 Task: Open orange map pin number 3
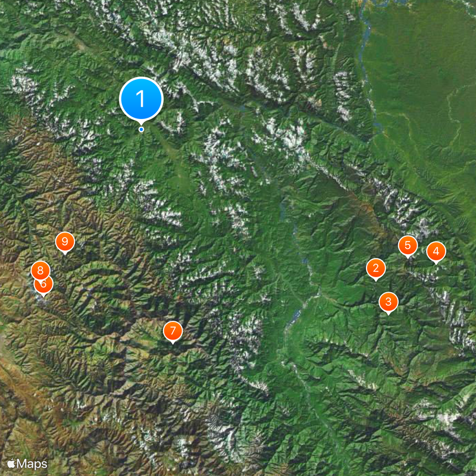click(x=389, y=302)
